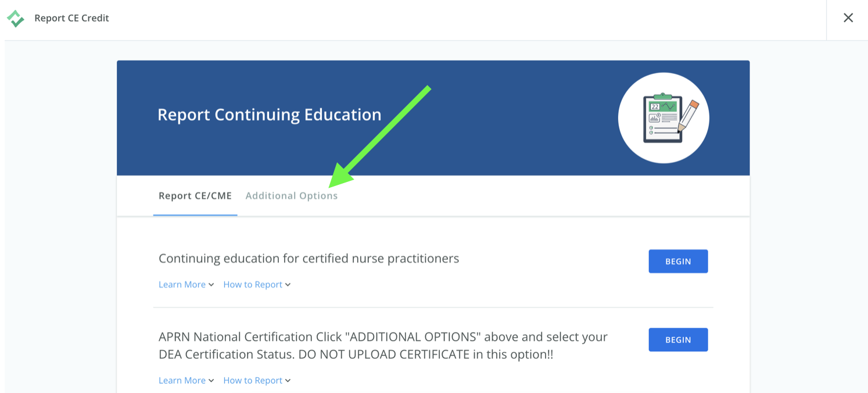Expand Learn More under nurse practitioners education

[x=186, y=284]
